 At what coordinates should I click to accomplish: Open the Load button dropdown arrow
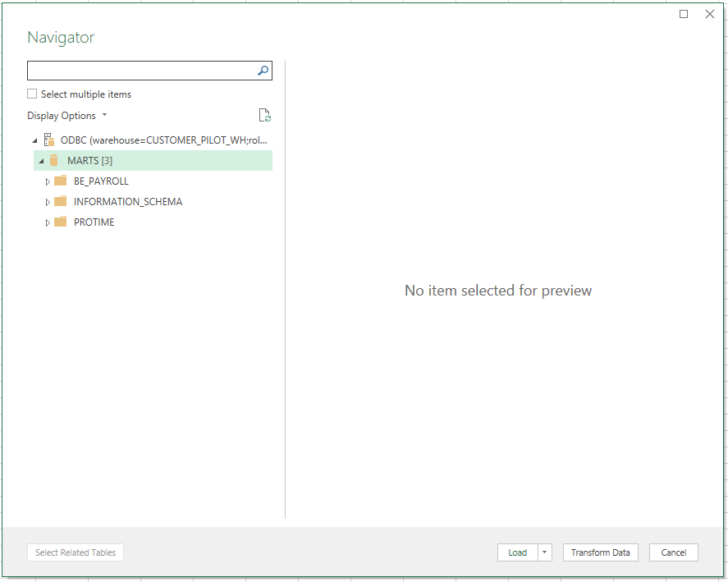(545, 552)
